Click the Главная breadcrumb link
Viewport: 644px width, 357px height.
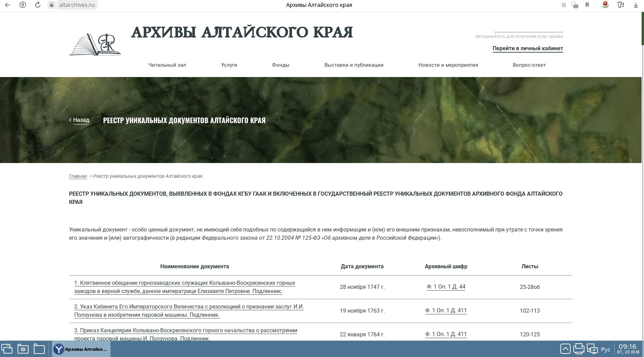click(x=78, y=176)
